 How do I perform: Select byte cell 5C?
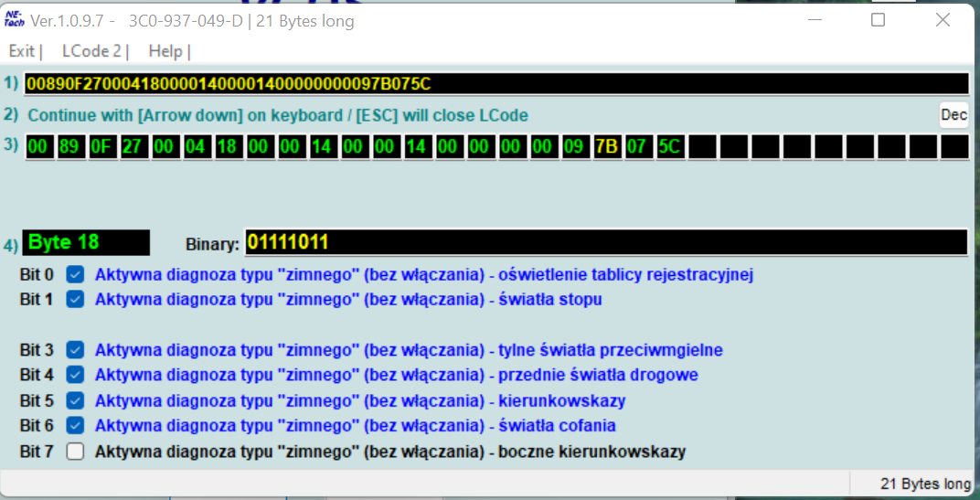click(671, 147)
